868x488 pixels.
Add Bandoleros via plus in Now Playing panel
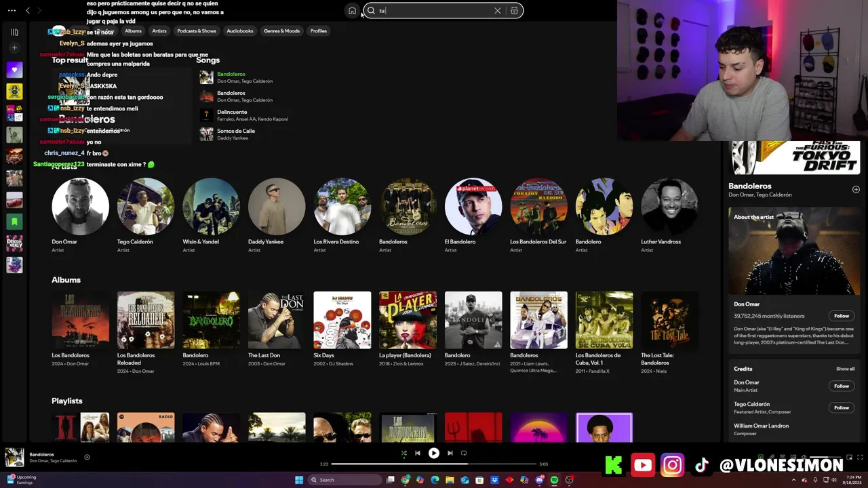coord(856,190)
